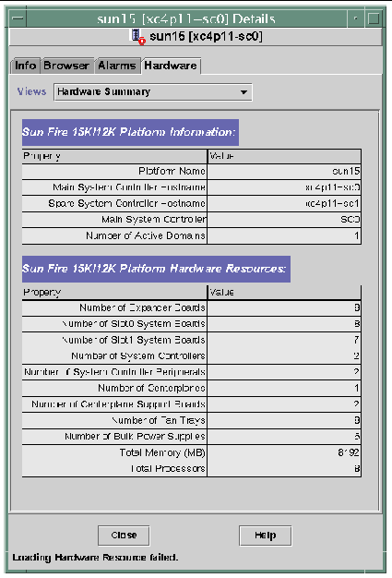
Task: Select Number of System Controller Peripherals row
Action: click(x=192, y=372)
